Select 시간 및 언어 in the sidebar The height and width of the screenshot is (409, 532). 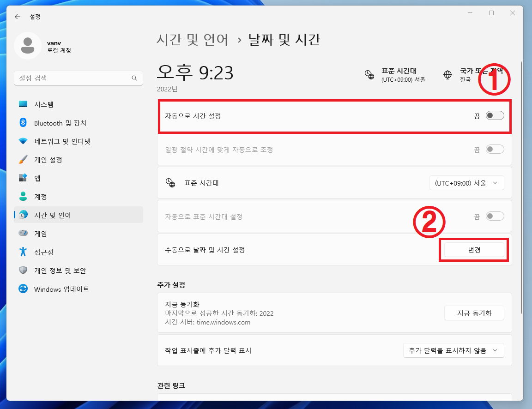coord(79,215)
